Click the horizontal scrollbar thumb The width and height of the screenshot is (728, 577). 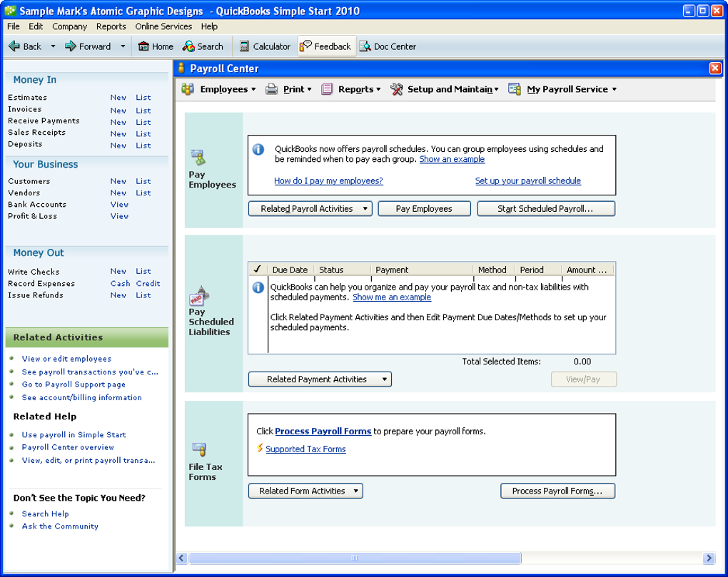tap(355, 558)
